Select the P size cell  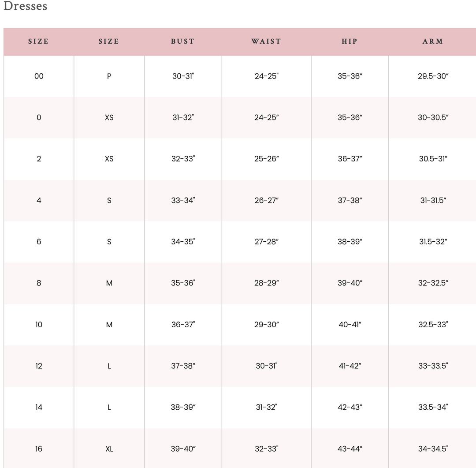[x=109, y=76]
